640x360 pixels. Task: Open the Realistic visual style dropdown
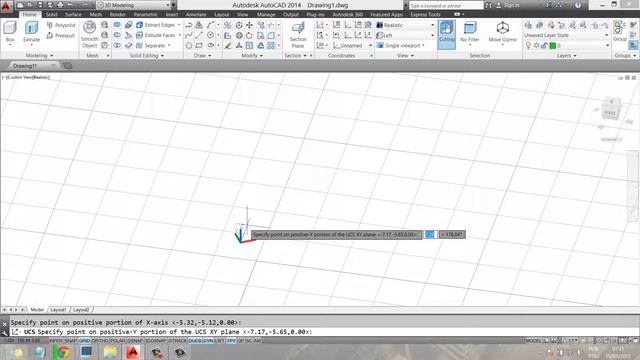coord(405,25)
